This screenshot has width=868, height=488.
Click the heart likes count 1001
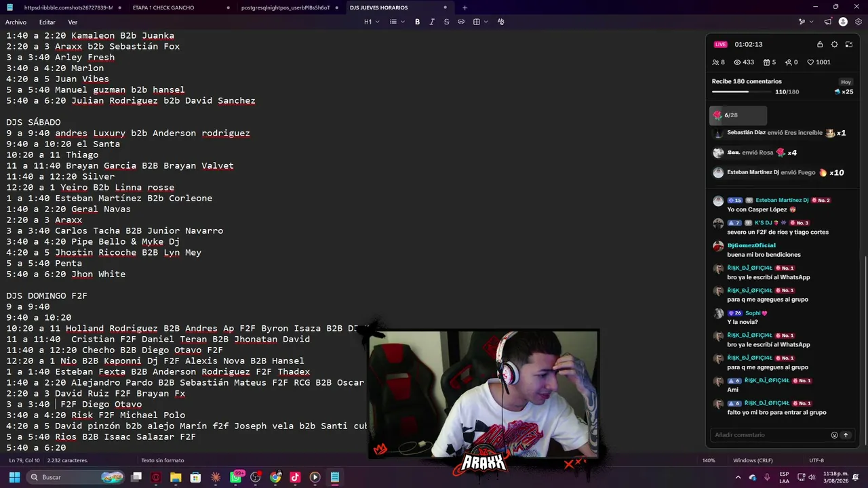(818, 62)
